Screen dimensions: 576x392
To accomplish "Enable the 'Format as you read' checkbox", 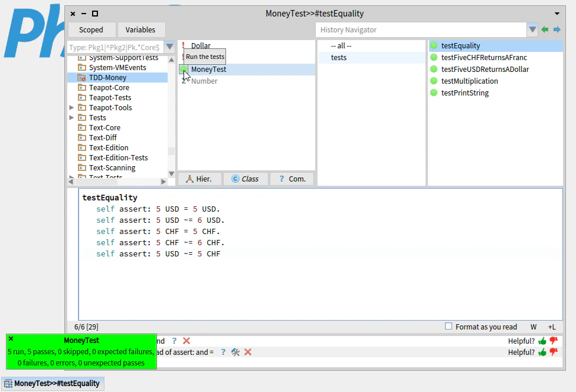I will 449,326.
